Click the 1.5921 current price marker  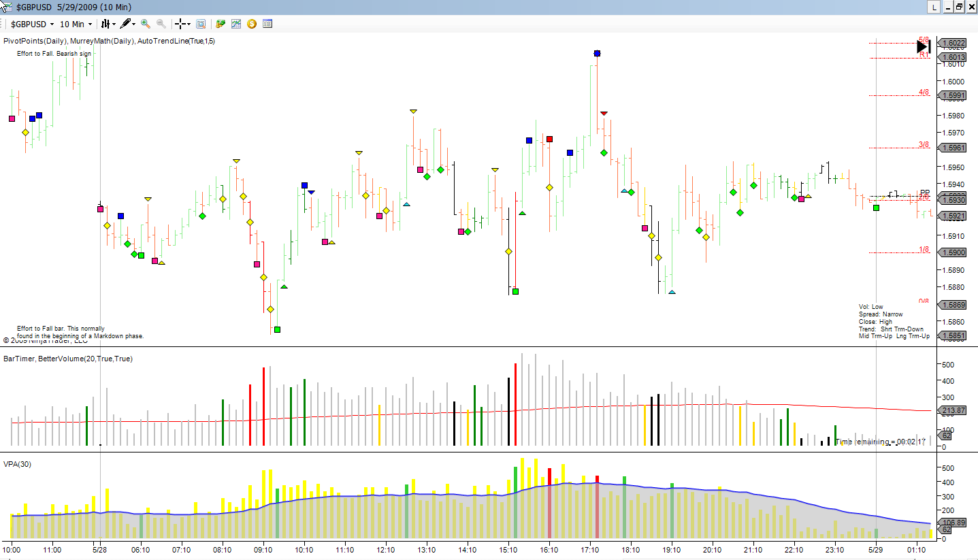(953, 216)
